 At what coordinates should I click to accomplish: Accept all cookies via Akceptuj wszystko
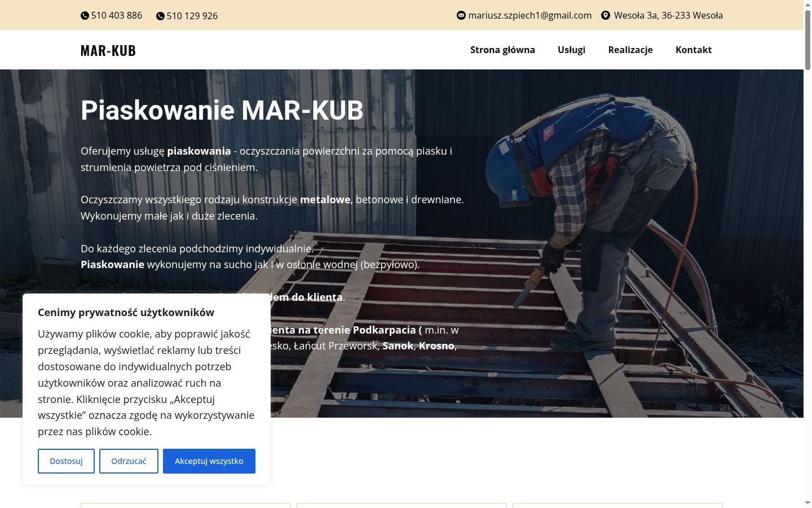209,461
